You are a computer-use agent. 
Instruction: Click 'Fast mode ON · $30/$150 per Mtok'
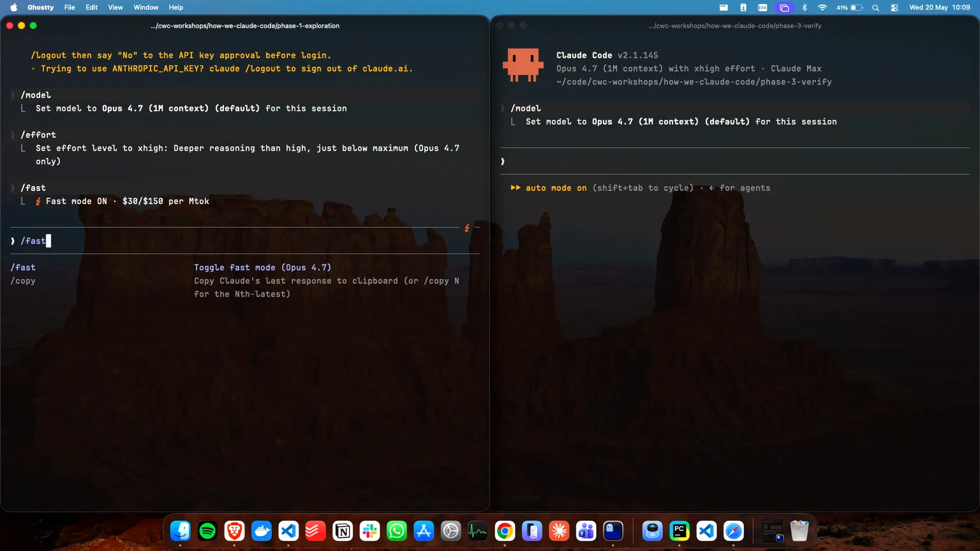pyautogui.click(x=127, y=201)
